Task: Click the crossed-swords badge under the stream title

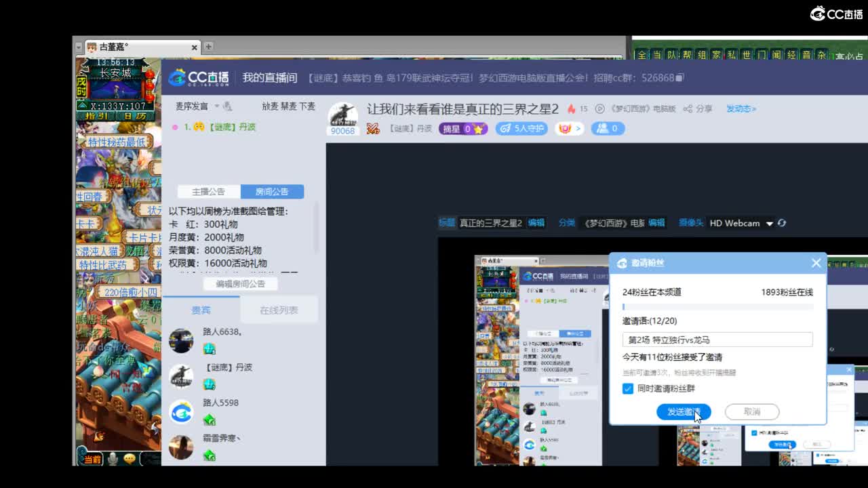Action: pyautogui.click(x=373, y=128)
